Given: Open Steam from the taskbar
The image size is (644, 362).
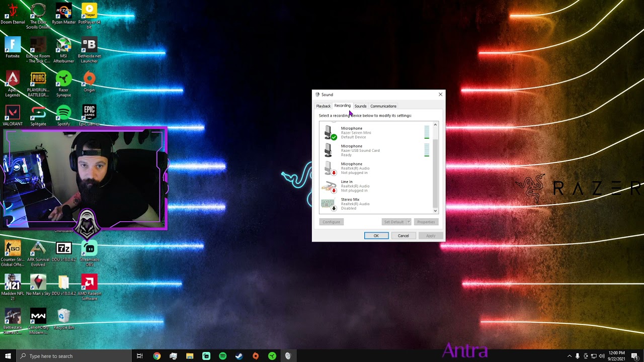Looking at the screenshot, I should [239, 356].
